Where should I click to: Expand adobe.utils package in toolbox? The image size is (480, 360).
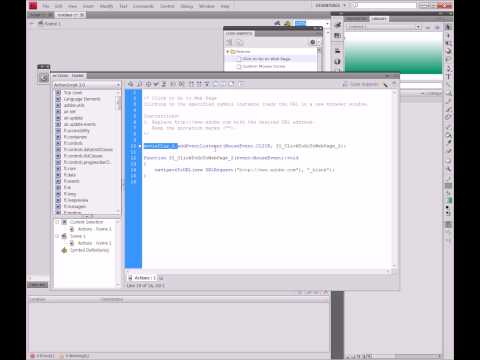tap(58, 105)
